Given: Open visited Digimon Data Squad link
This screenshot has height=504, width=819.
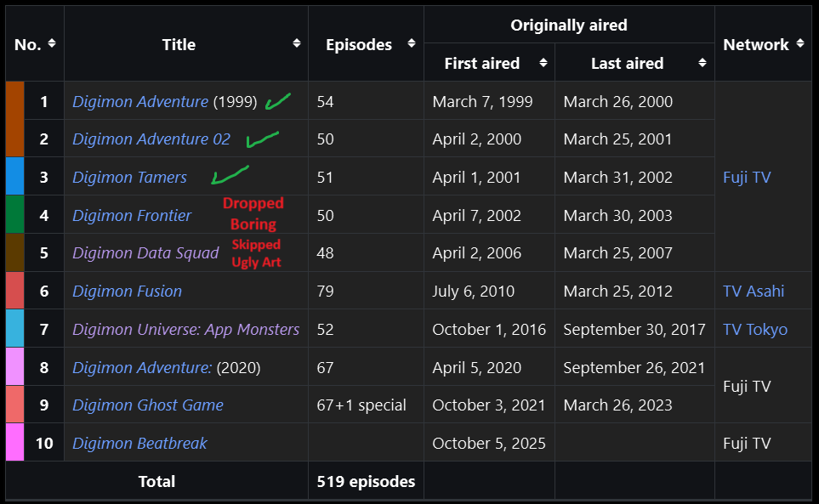Looking at the screenshot, I should pos(145,252).
